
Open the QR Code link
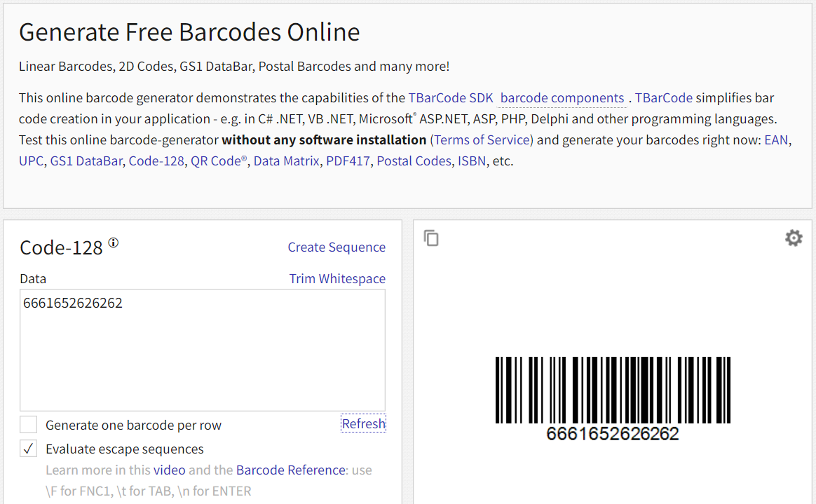(219, 161)
